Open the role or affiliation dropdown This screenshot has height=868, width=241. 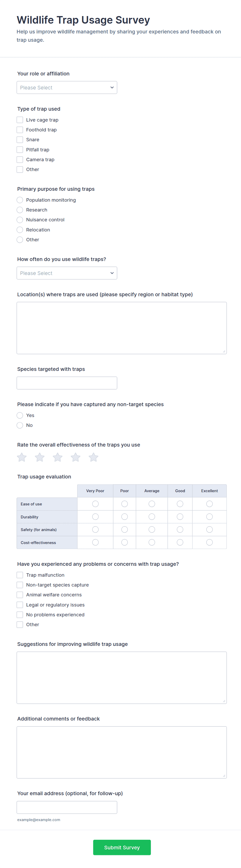67,88
